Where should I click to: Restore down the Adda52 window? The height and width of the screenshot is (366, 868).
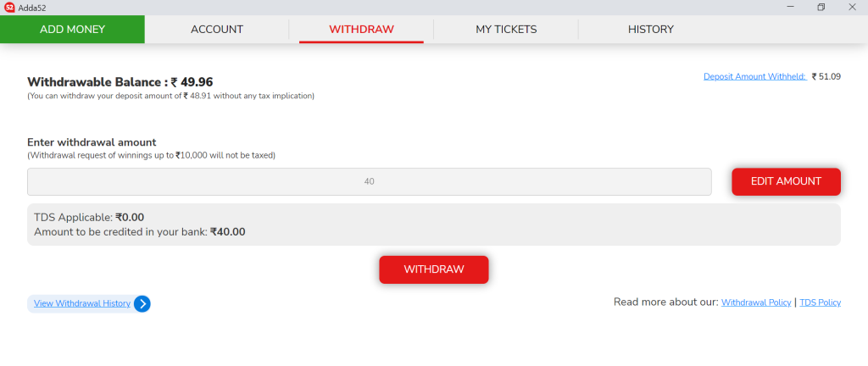pos(821,7)
